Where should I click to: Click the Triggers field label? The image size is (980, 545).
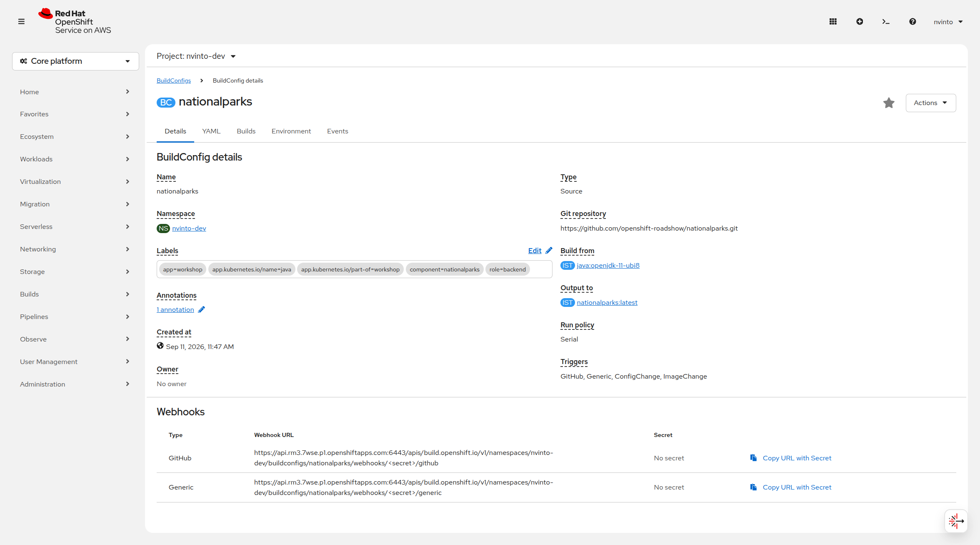(574, 362)
